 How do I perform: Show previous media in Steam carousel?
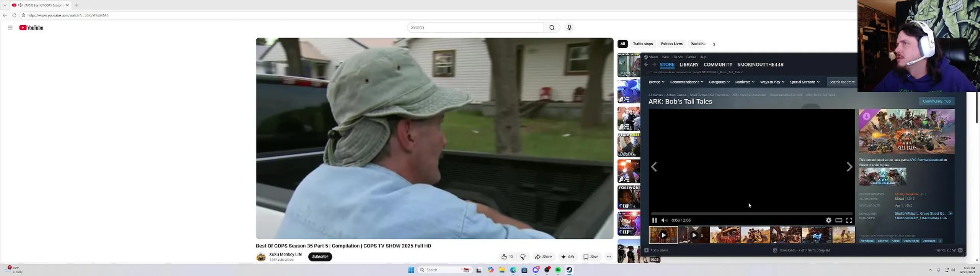pos(654,167)
